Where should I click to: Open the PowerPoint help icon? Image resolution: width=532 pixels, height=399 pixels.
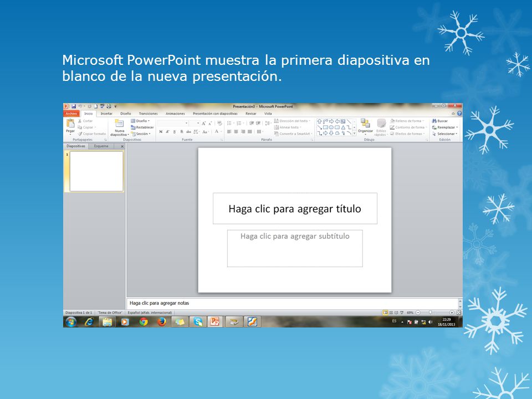[x=459, y=114]
